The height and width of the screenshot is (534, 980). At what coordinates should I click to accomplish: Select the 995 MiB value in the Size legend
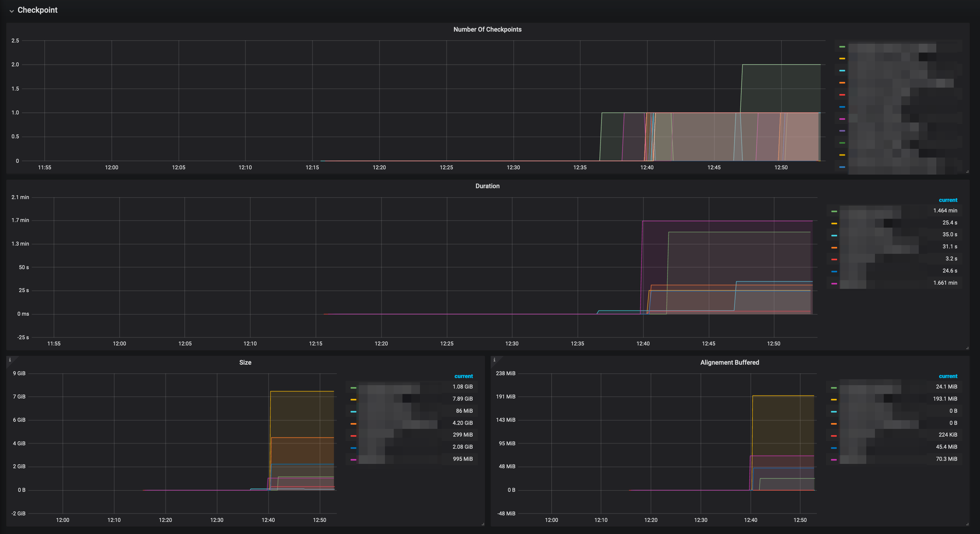click(x=463, y=459)
